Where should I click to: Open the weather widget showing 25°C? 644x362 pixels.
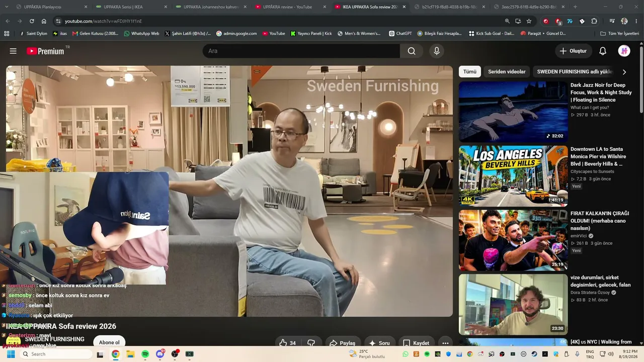(x=366, y=354)
